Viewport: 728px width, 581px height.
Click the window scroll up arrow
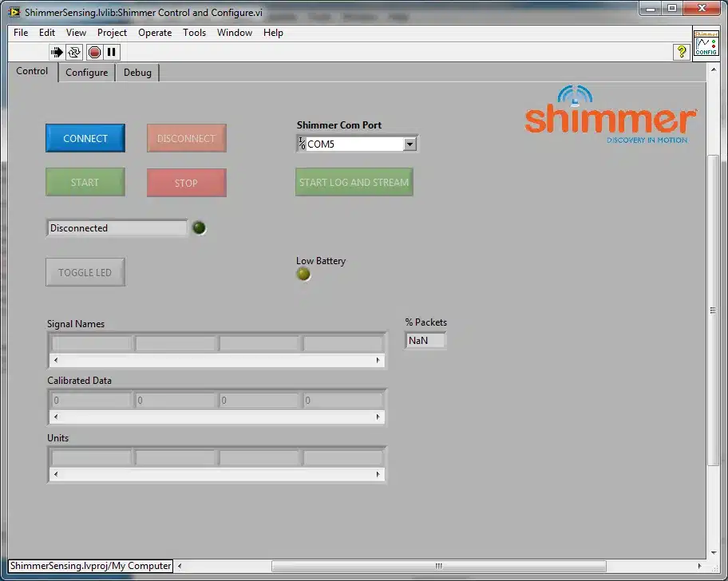pyautogui.click(x=713, y=69)
